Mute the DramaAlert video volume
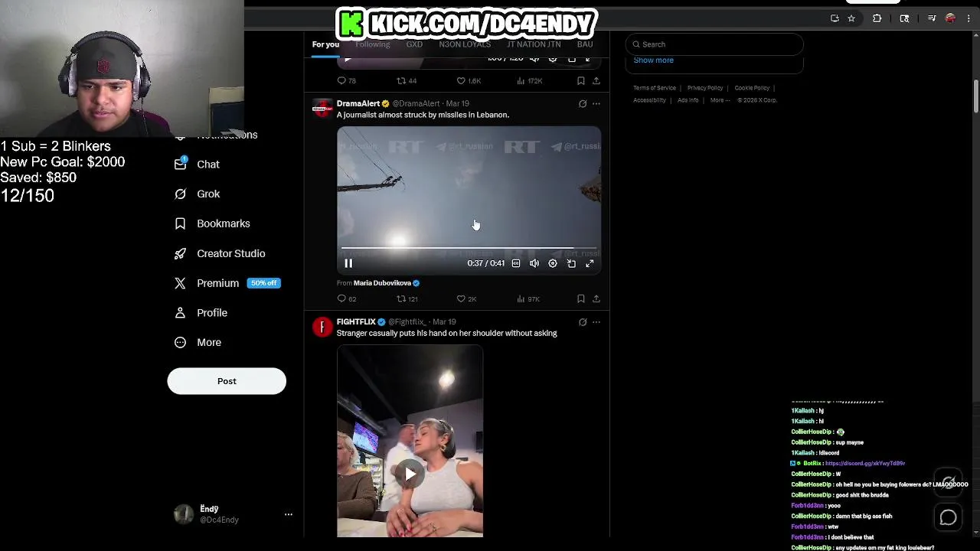The width and height of the screenshot is (980, 551). [x=534, y=263]
